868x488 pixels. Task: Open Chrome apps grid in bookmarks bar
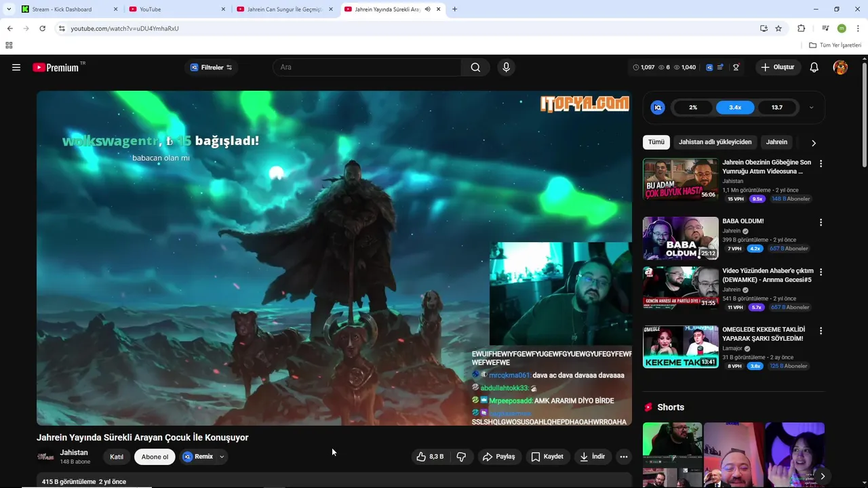click(9, 45)
